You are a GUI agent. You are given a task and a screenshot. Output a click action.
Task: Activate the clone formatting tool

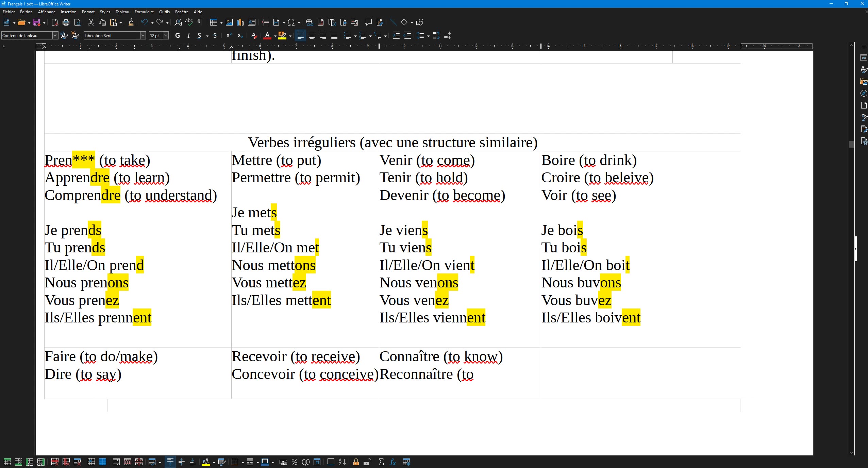131,22
